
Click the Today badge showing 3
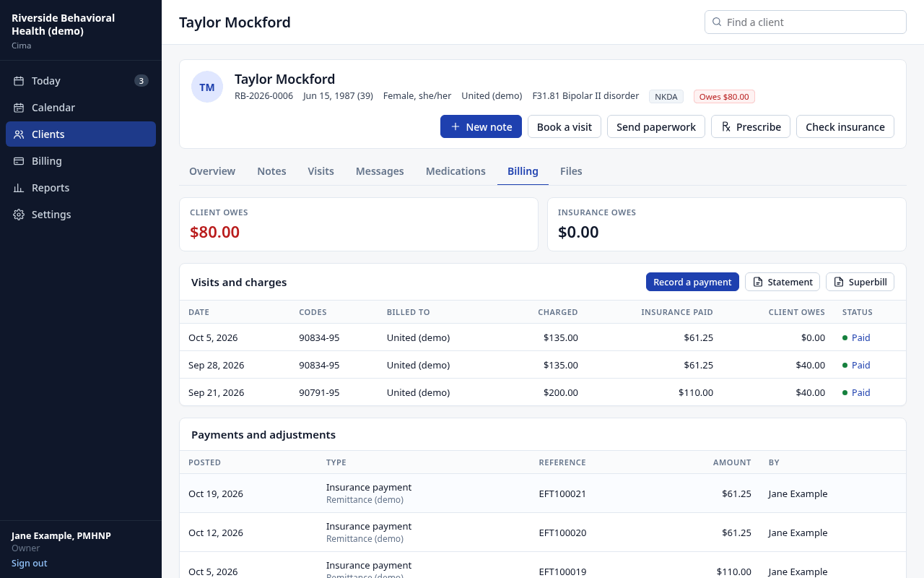point(141,81)
